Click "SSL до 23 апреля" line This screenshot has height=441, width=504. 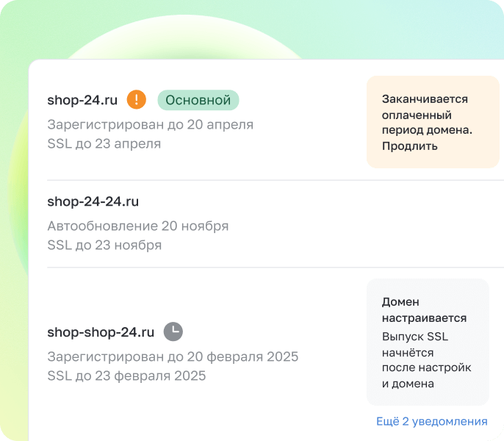tap(104, 143)
